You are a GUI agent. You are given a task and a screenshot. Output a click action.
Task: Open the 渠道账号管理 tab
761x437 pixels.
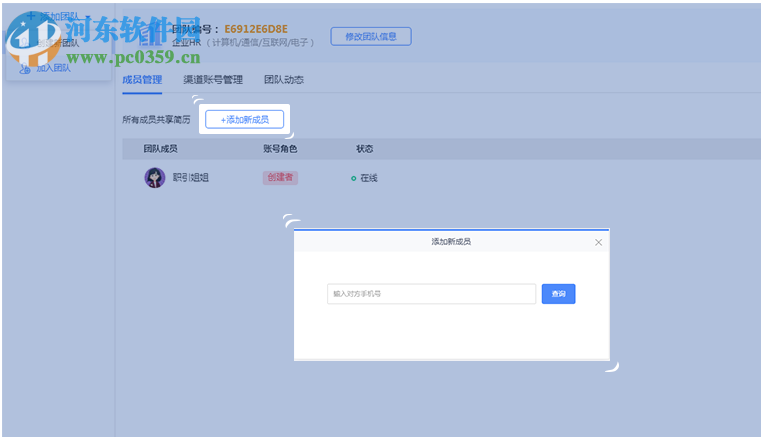pyautogui.click(x=213, y=80)
